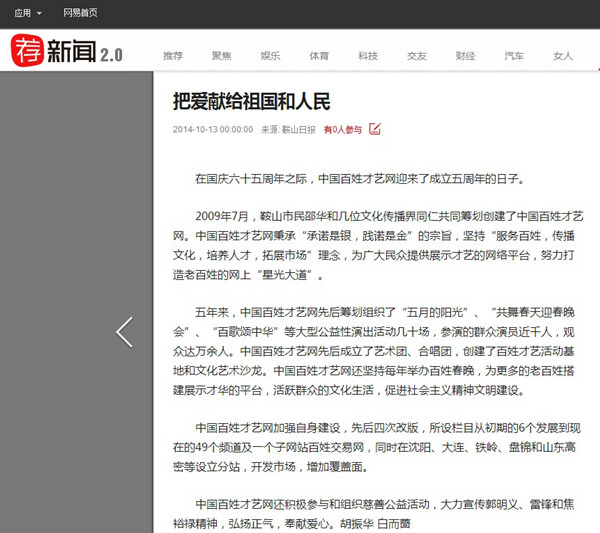Open the 娱乐 section
The height and width of the screenshot is (533, 600).
(271, 56)
